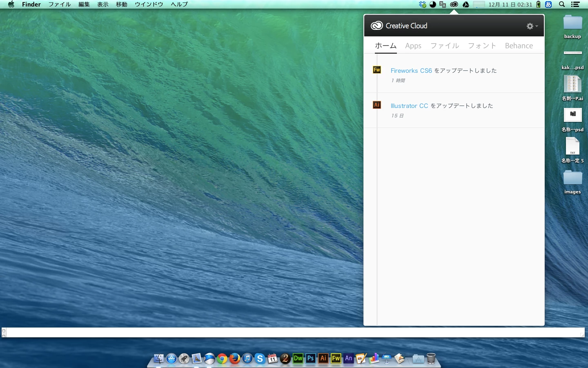Switch to the Behance tab
This screenshot has height=368, width=588.
(x=519, y=46)
